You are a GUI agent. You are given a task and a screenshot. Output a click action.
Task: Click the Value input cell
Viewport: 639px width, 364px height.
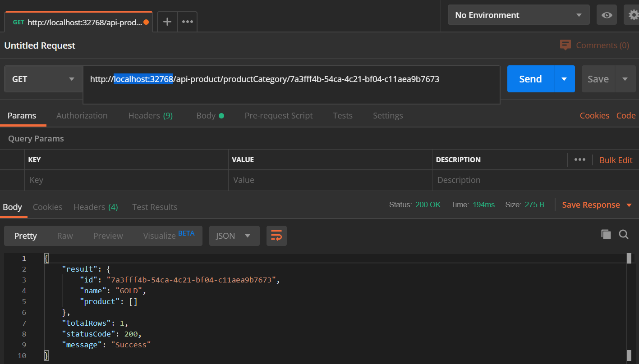click(x=330, y=180)
